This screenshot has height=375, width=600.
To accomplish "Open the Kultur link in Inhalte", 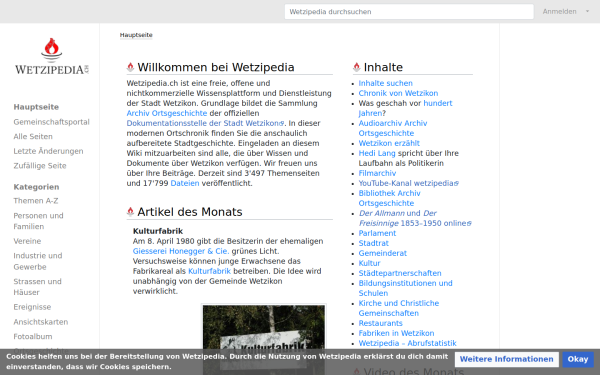I will click(369, 263).
